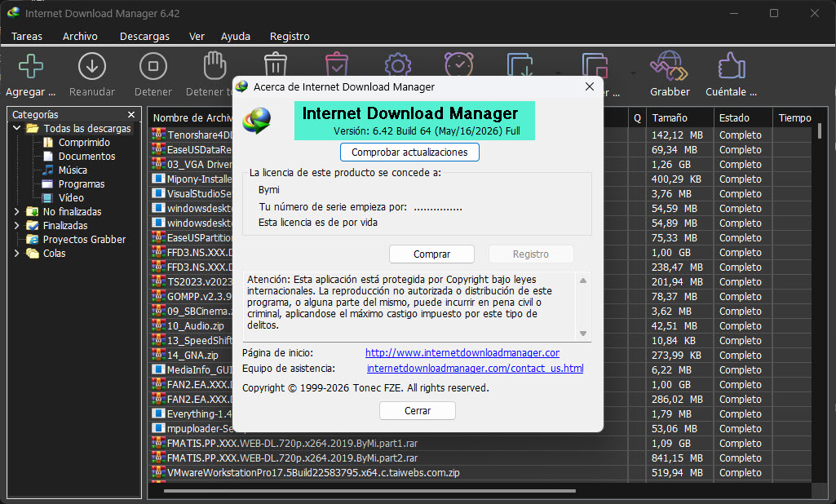
Task: Open the Tareas menu
Action: pos(27,36)
